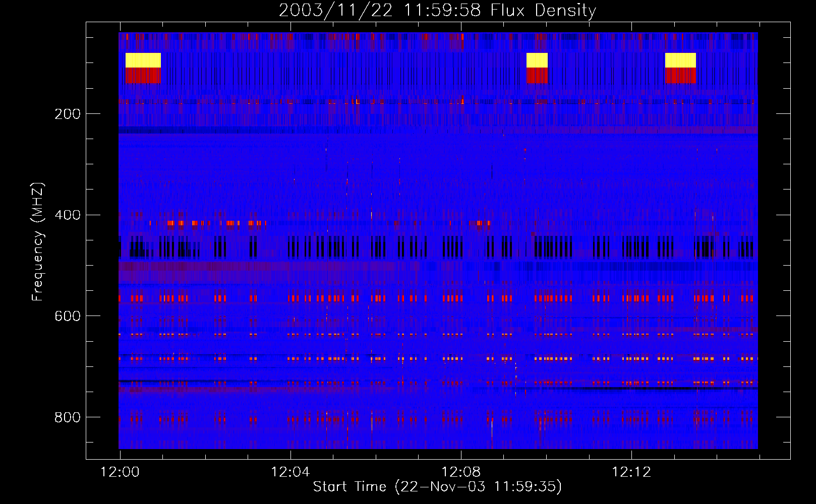The image size is (816, 504).
Task: Click the 12:04 time tick label
Action: (x=290, y=472)
